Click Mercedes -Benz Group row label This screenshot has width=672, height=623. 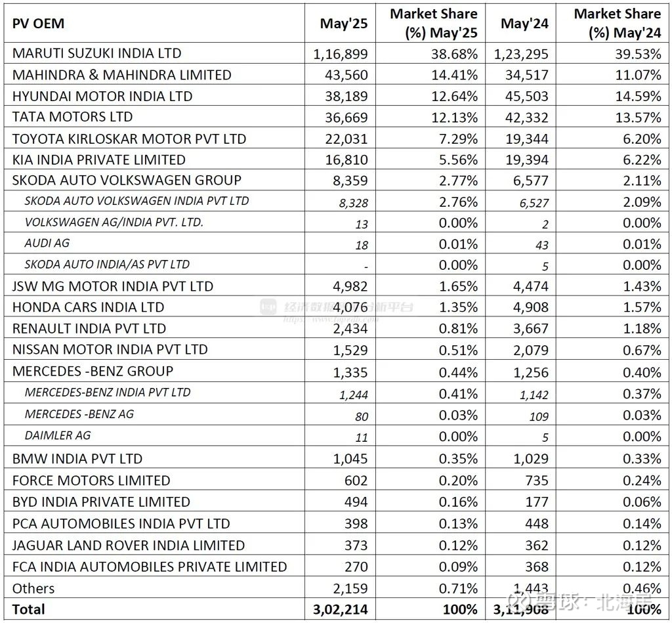[93, 371]
